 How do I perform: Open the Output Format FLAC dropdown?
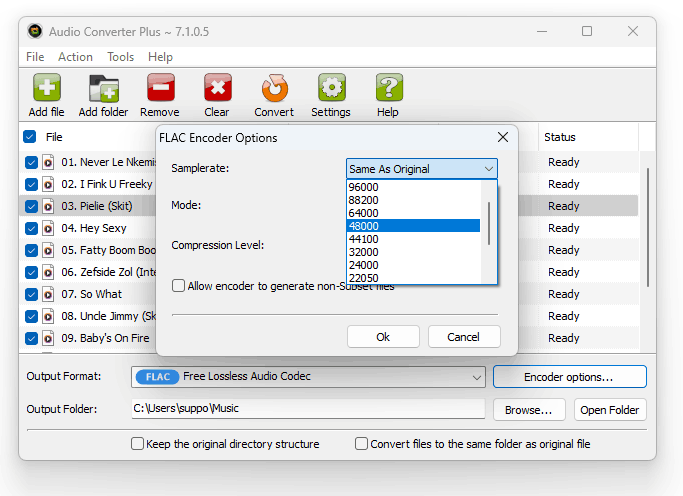[308, 377]
